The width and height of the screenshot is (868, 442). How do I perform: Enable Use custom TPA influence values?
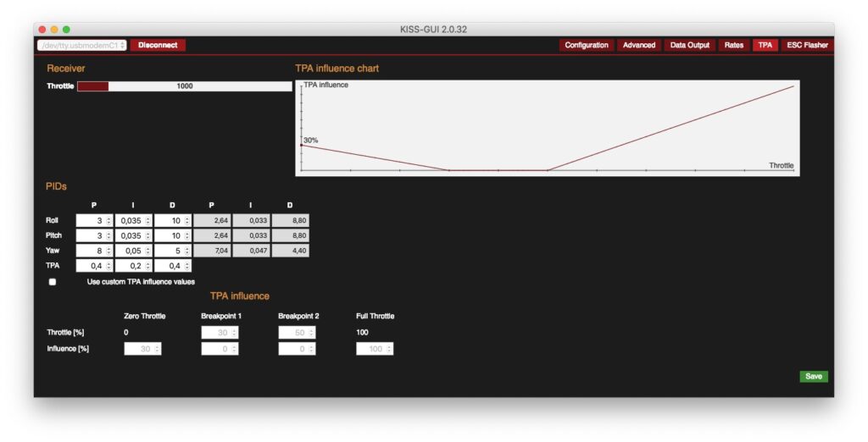tap(53, 282)
